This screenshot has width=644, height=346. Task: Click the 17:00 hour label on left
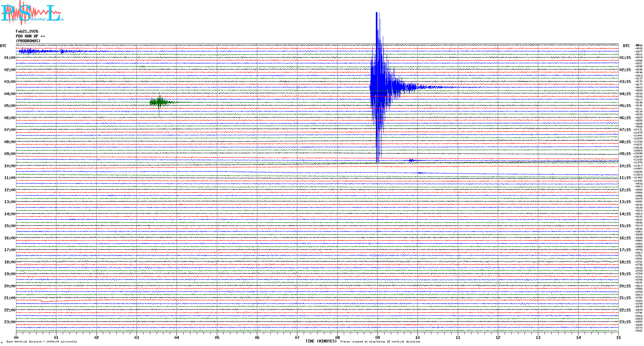tap(10, 250)
